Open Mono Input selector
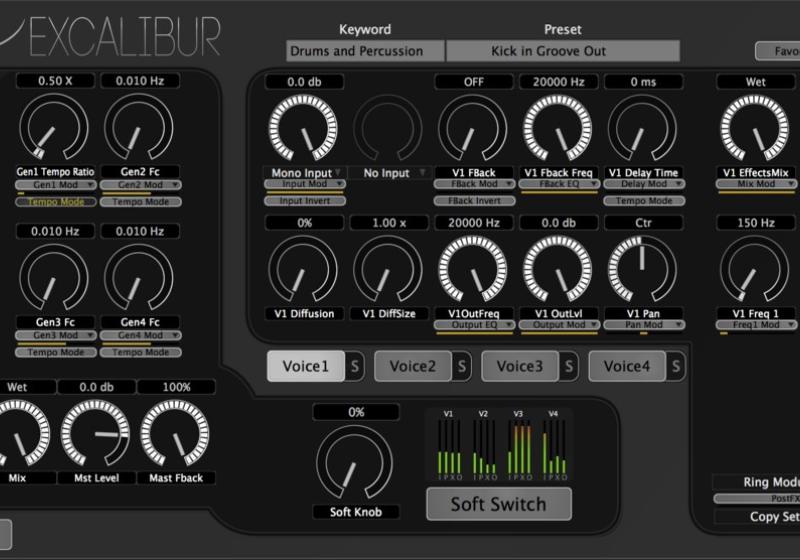Screen dimensions: 800x560 point(305,173)
